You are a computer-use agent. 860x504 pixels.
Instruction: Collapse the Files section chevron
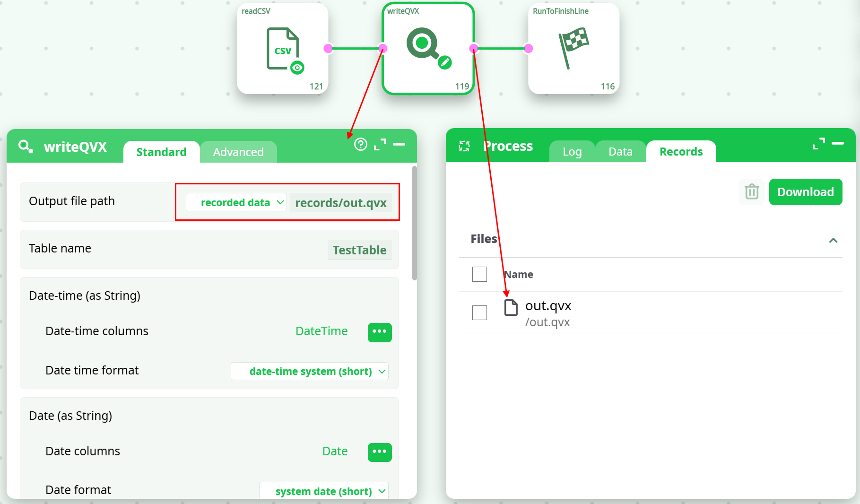pyautogui.click(x=833, y=240)
